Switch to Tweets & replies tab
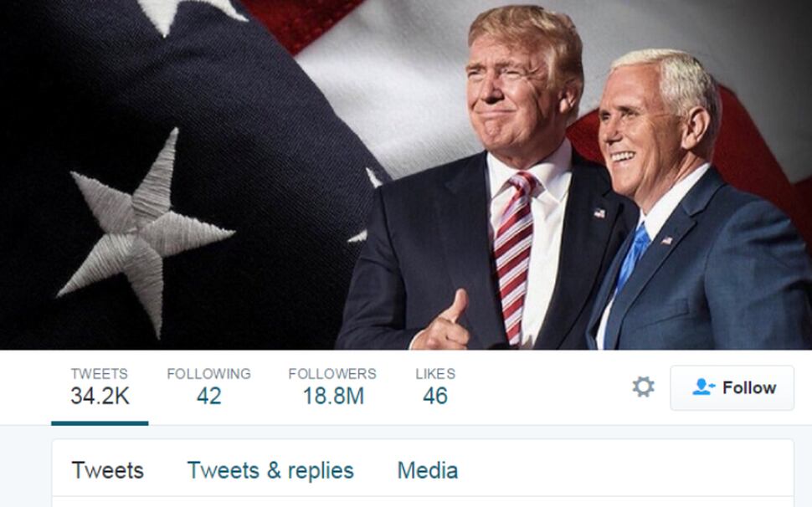 click(x=270, y=470)
